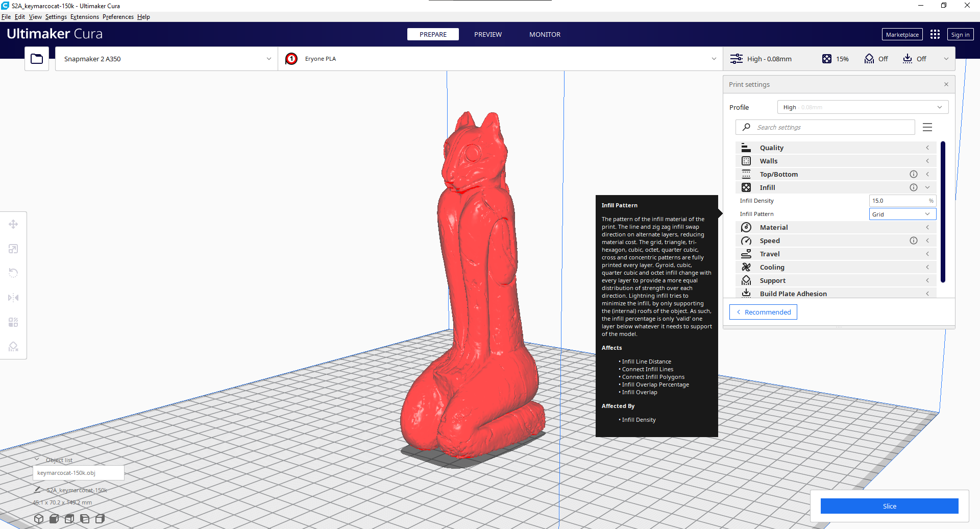Click the Search settings field
The width and height of the screenshot is (980, 529).
pyautogui.click(x=825, y=127)
